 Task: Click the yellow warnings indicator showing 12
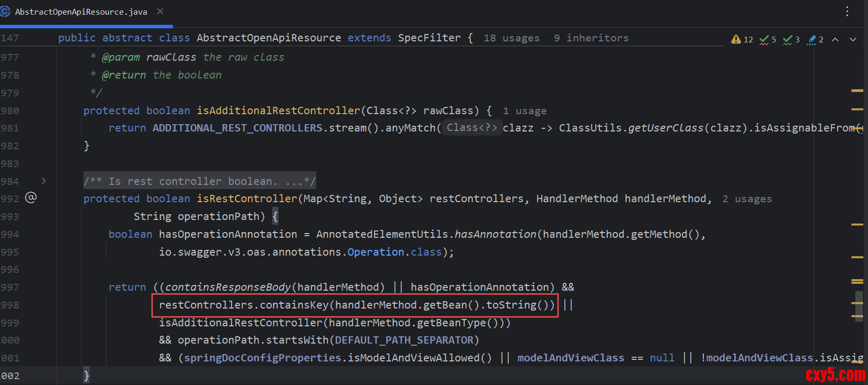pyautogui.click(x=742, y=39)
